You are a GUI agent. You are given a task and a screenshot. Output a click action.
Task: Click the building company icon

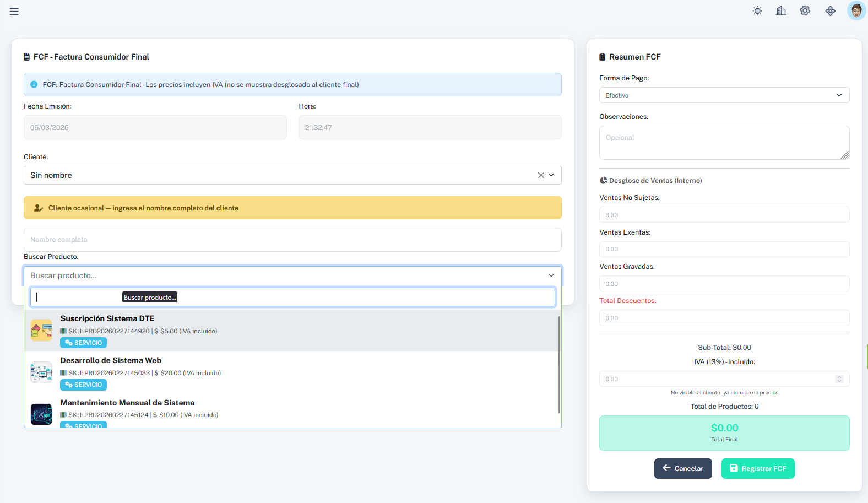coord(781,11)
